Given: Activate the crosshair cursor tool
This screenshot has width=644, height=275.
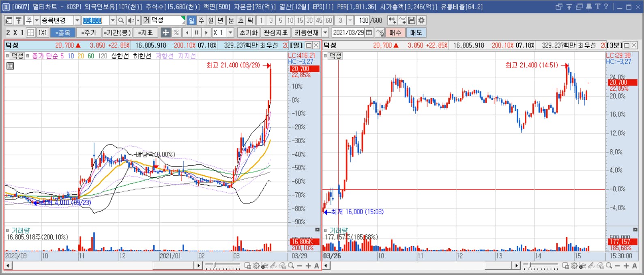Looking at the screenshot, I should [165, 32].
